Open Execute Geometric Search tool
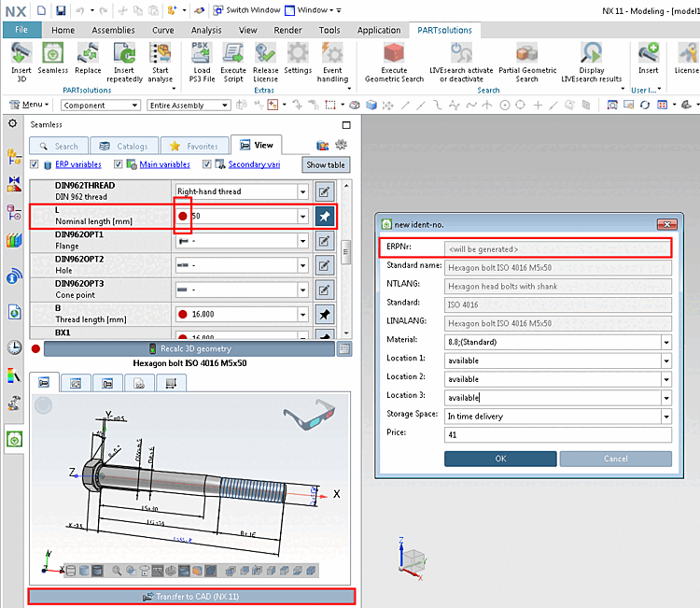 [x=394, y=54]
